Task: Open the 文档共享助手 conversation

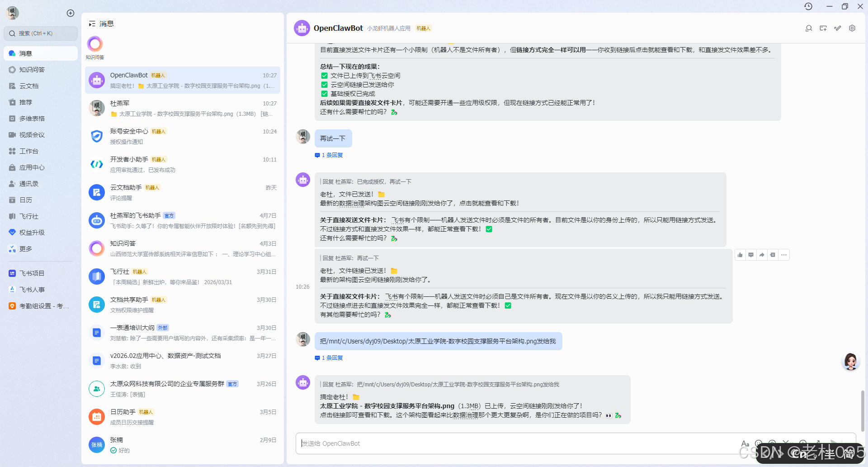Action: 183,305
